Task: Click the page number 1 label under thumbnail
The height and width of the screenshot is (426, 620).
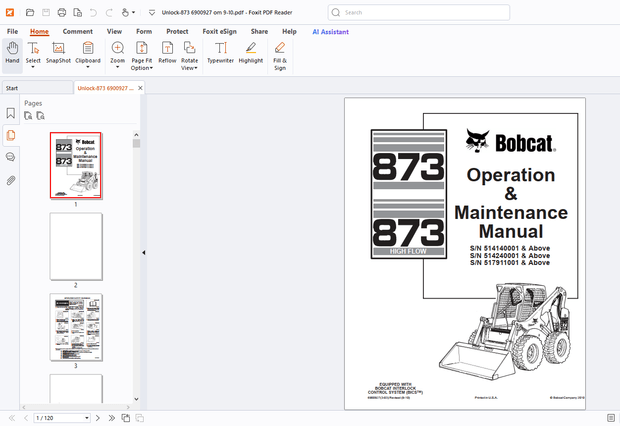Action: click(x=76, y=204)
